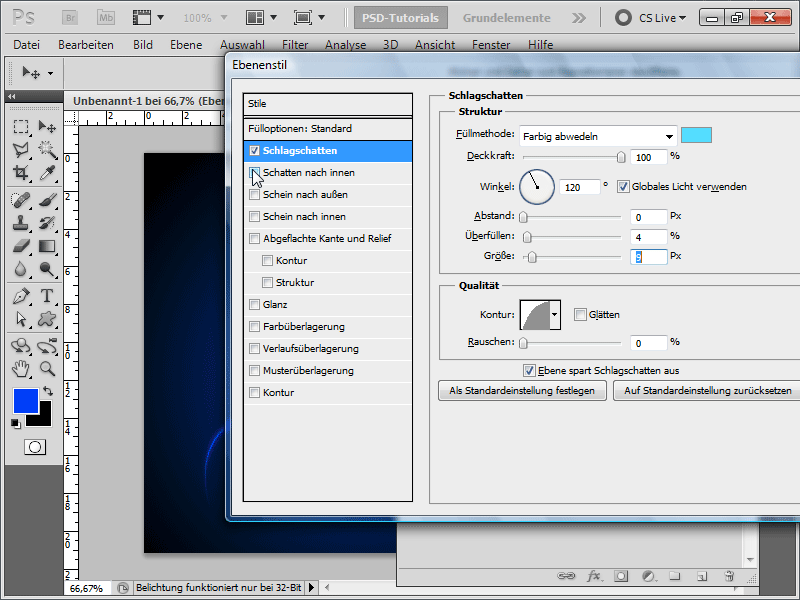The height and width of the screenshot is (600, 800).
Task: Enable the Glanz checkbox
Action: [x=254, y=305]
